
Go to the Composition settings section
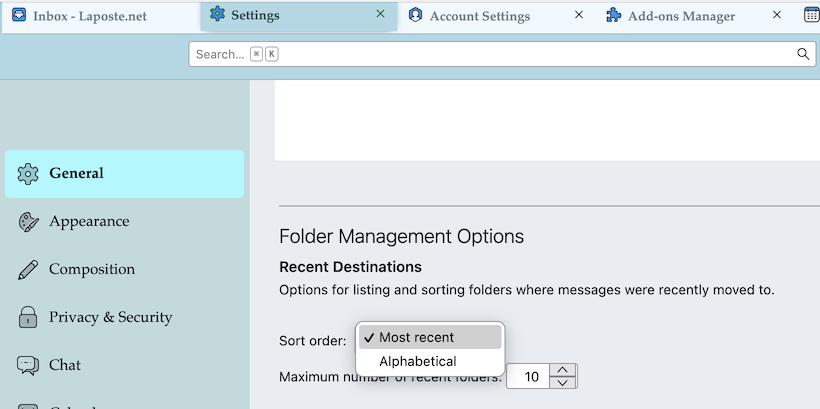(92, 270)
